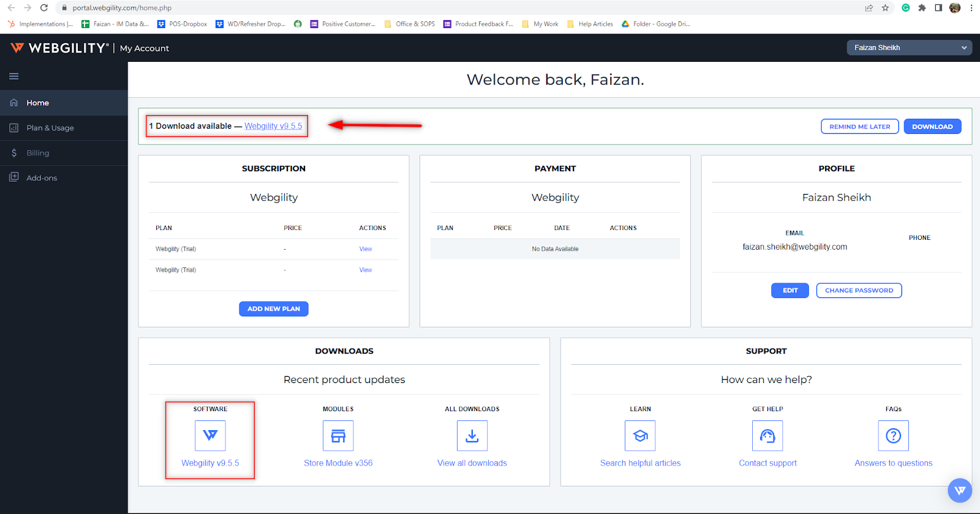This screenshot has height=514, width=980.
Task: Open Plan & Usage in sidebar
Action: [x=64, y=128]
